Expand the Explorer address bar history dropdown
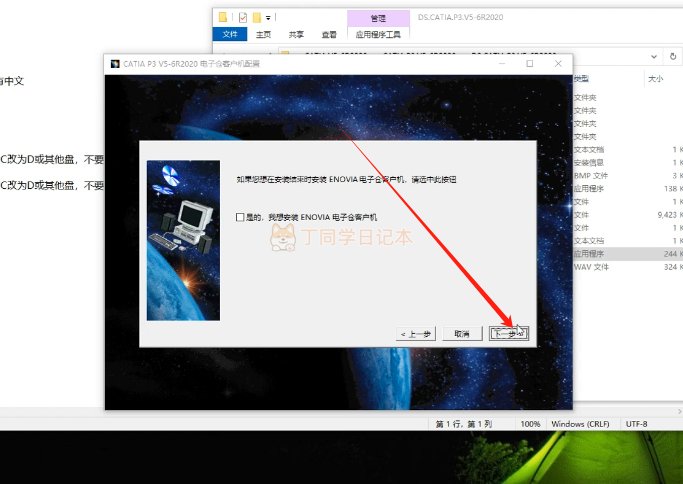The width and height of the screenshot is (683, 484). (654, 57)
